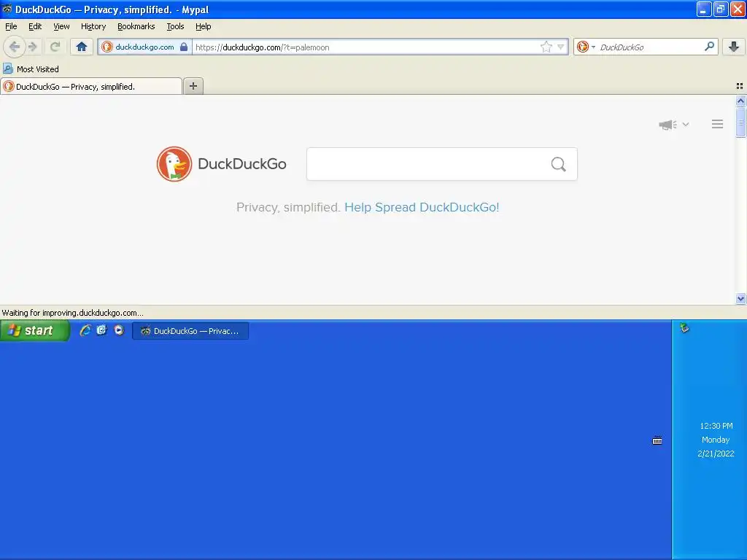Image resolution: width=747 pixels, height=560 pixels.
Task: Open the Bookmarks menu
Action: coord(136,27)
